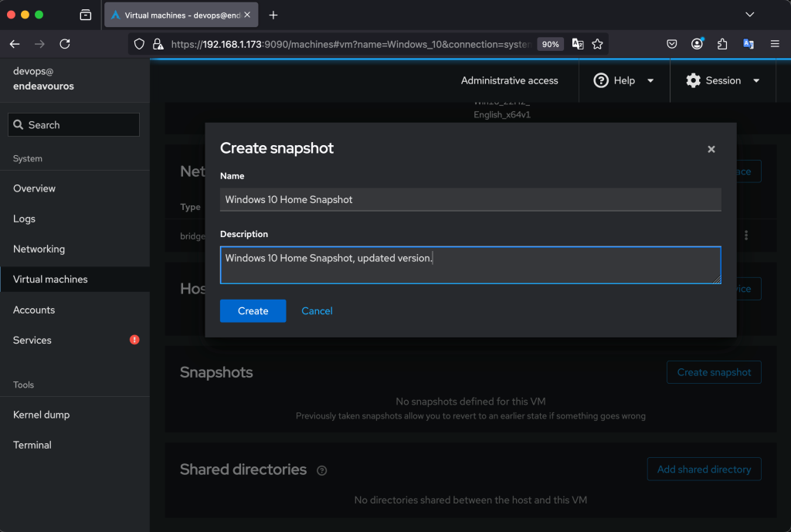Click the 'No directories shared between the host' text
This screenshot has height=532, width=791.
pos(470,500)
